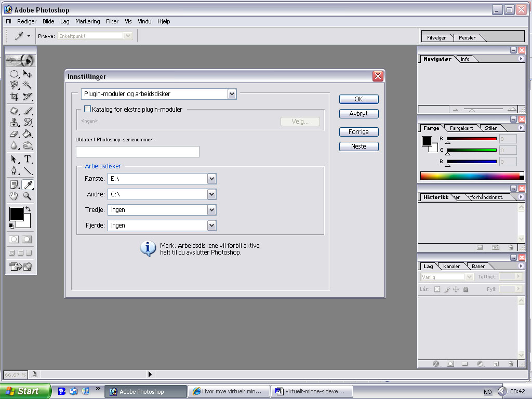
Task: Open the Rediger menu
Action: (27, 21)
